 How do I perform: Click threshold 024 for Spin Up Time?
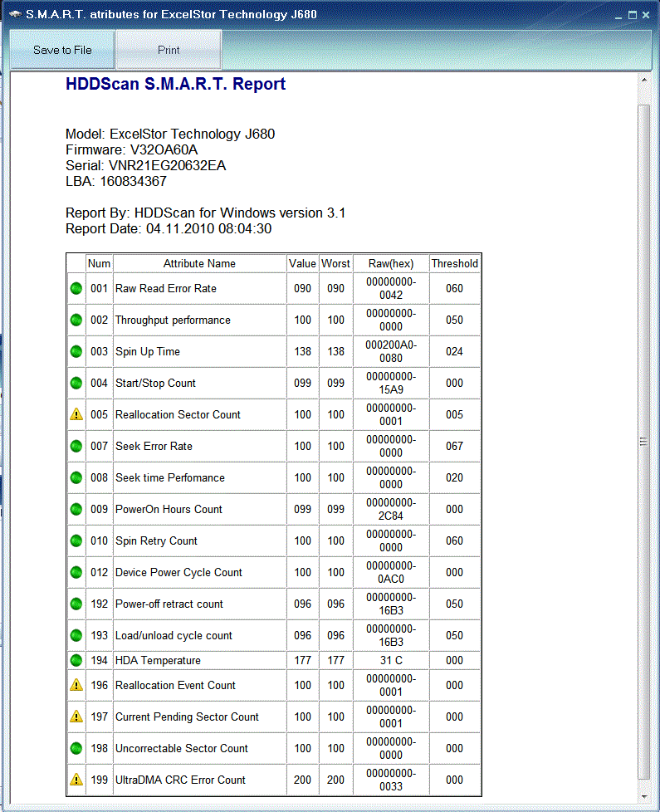[454, 352]
